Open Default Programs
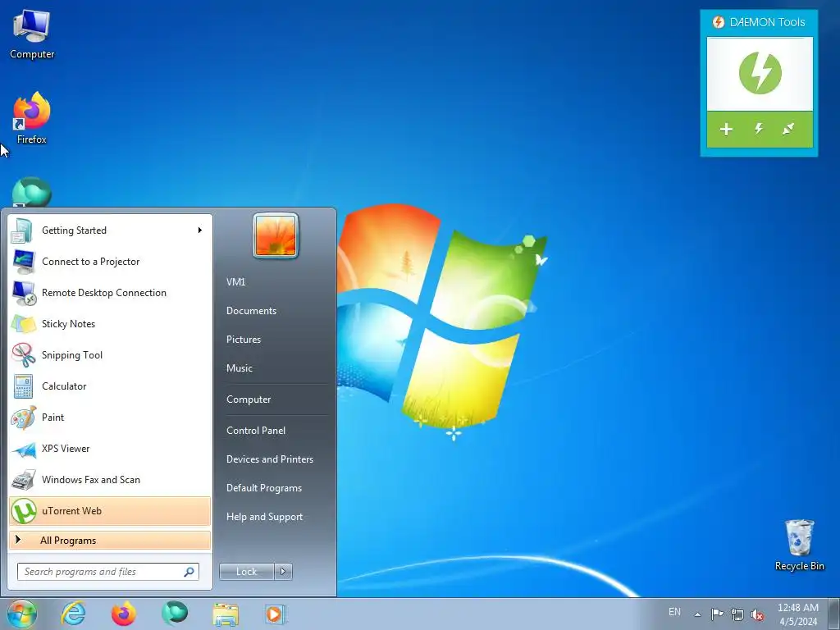The height and width of the screenshot is (630, 840). (264, 488)
